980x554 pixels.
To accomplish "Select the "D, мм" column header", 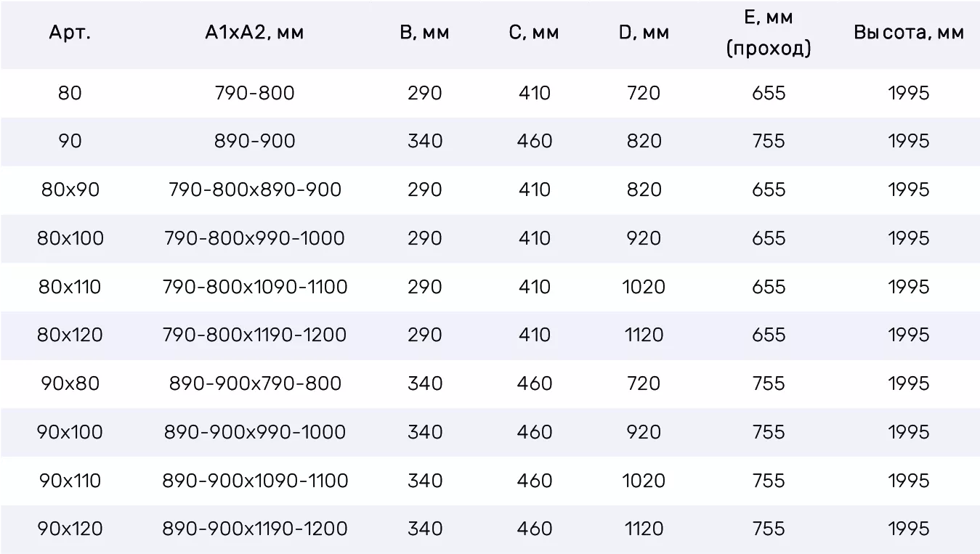I will tap(644, 33).
